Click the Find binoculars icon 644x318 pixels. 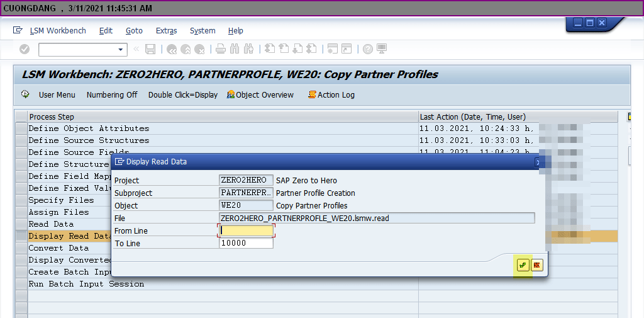pos(235,49)
